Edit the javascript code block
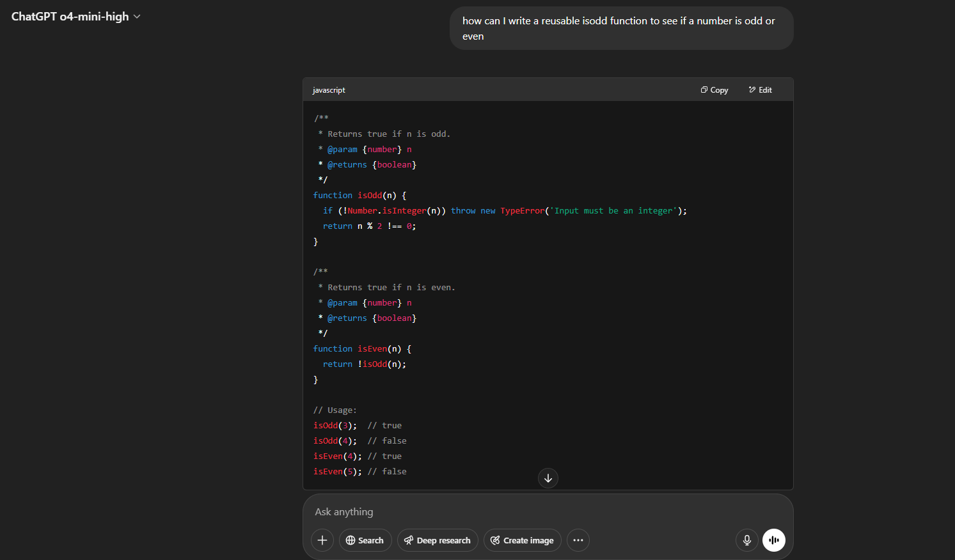This screenshot has width=955, height=560. click(761, 90)
